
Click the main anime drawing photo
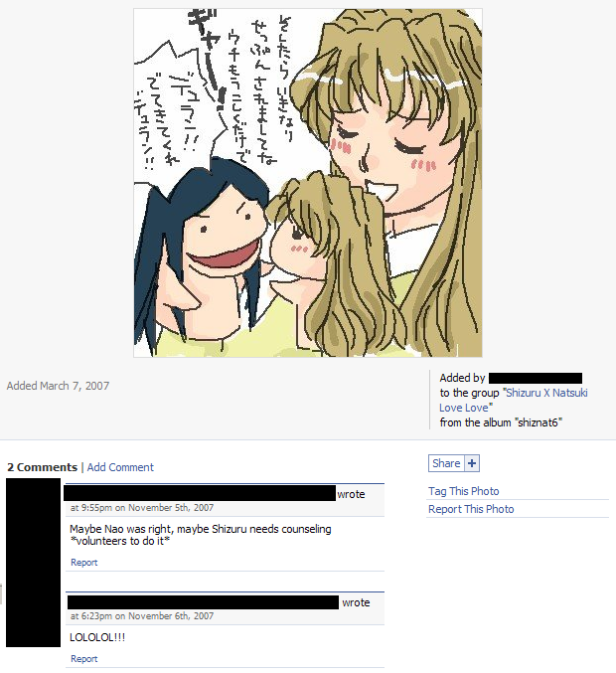[308, 183]
